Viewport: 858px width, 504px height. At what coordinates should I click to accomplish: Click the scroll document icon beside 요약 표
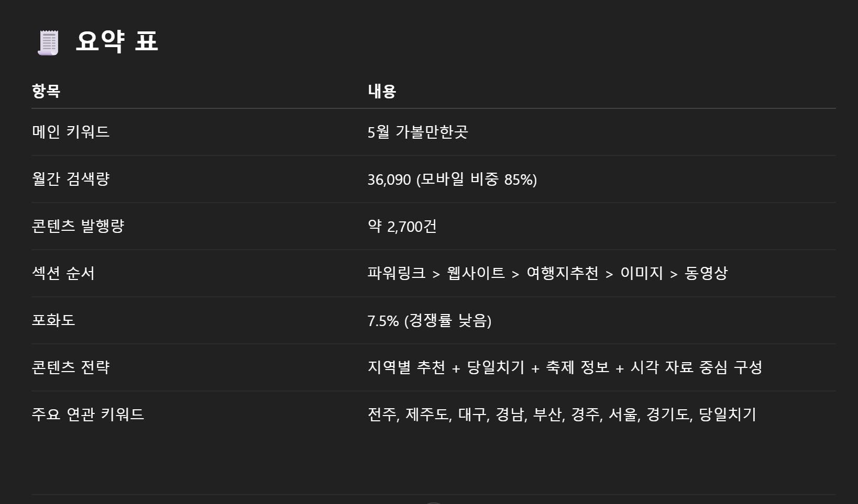(48, 42)
